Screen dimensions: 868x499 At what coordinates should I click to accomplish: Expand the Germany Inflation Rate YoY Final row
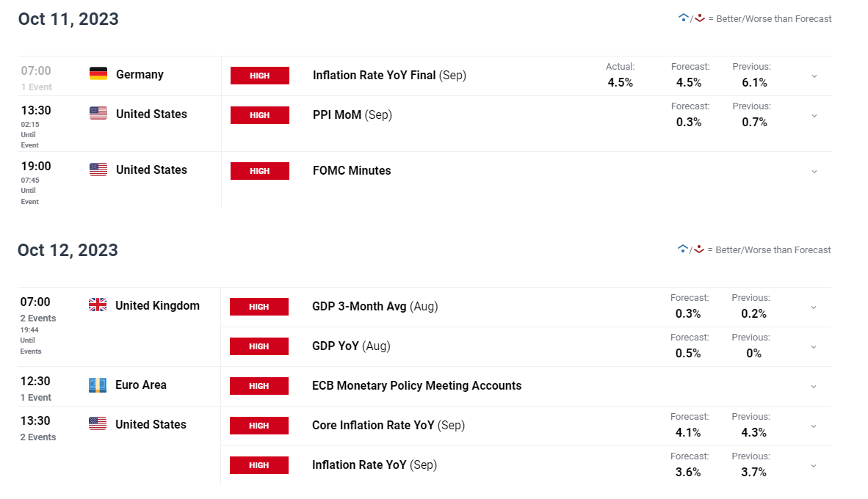click(814, 76)
